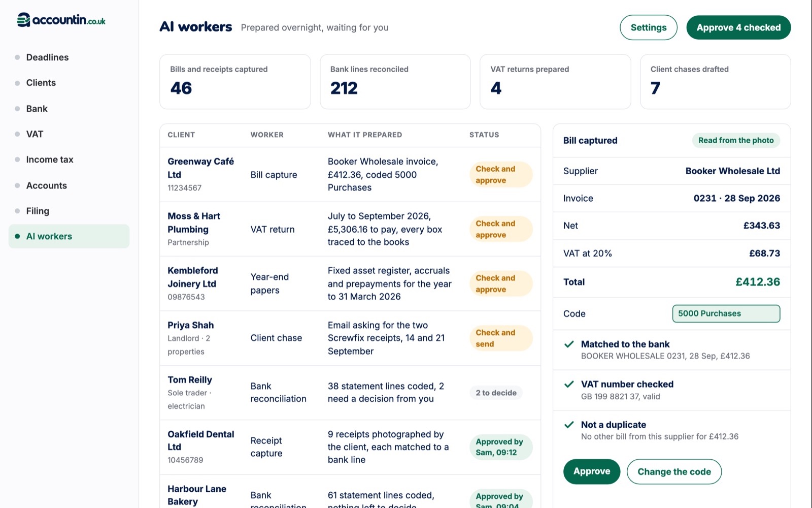Click Booker Wholesale Ltd supplier value

pos(732,171)
